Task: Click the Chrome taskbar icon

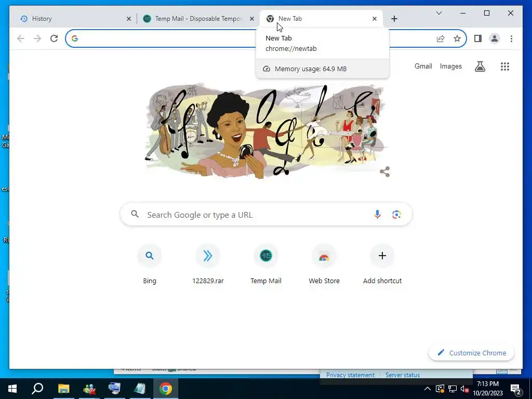Action: click(x=166, y=389)
